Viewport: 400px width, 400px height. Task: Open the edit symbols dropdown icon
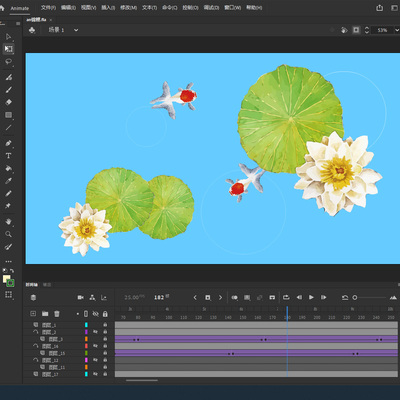click(x=32, y=30)
